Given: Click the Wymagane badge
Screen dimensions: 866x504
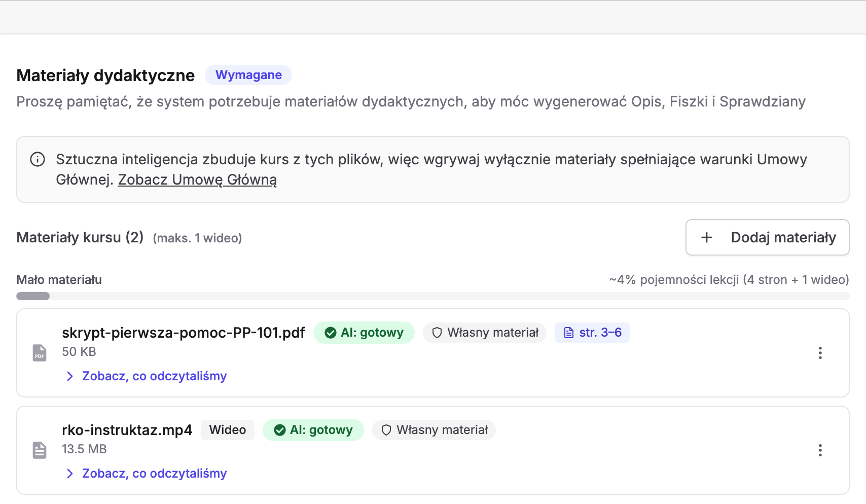Looking at the screenshot, I should (248, 75).
